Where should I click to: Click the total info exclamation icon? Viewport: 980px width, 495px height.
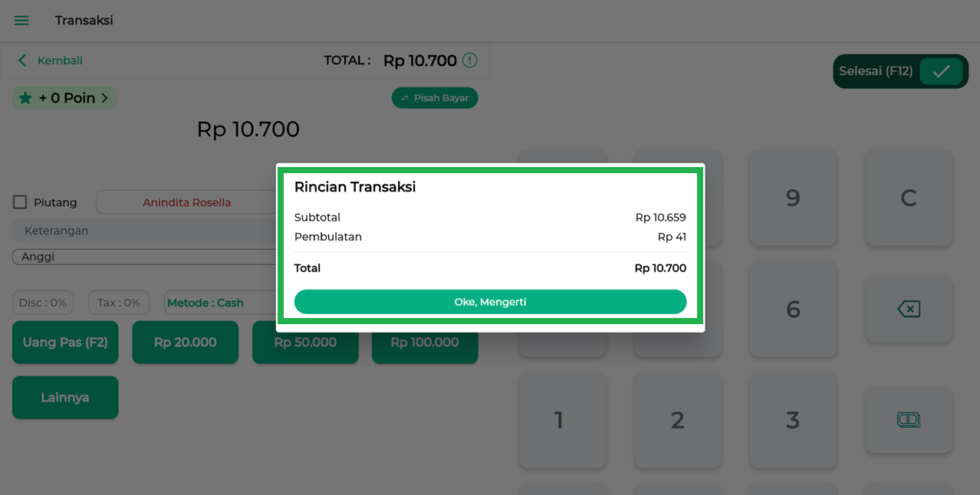(x=470, y=61)
